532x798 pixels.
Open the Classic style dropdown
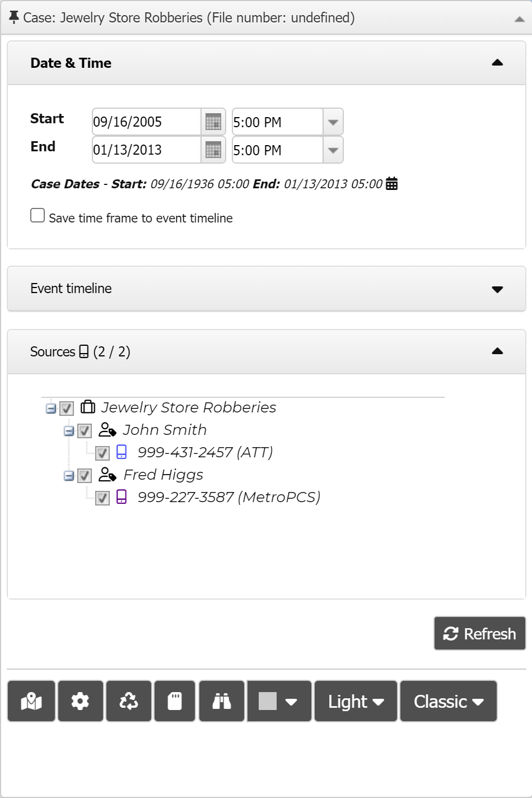tap(448, 701)
